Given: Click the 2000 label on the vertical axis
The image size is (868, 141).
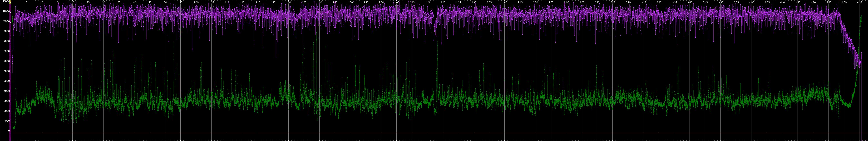Looking at the screenshot, I should tap(6, 111).
